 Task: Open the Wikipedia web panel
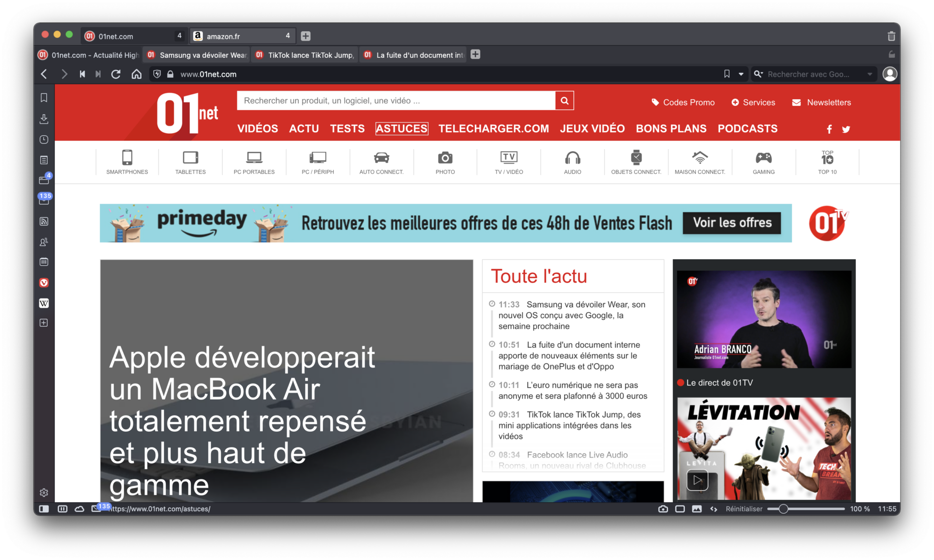point(44,303)
